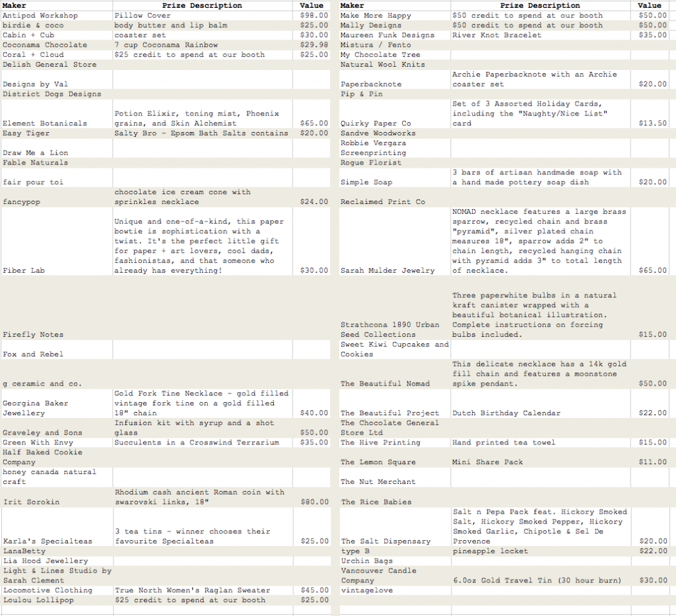The height and width of the screenshot is (616, 676).
Task: Select the 'Pillow Cover' prize cell
Action: [203, 16]
